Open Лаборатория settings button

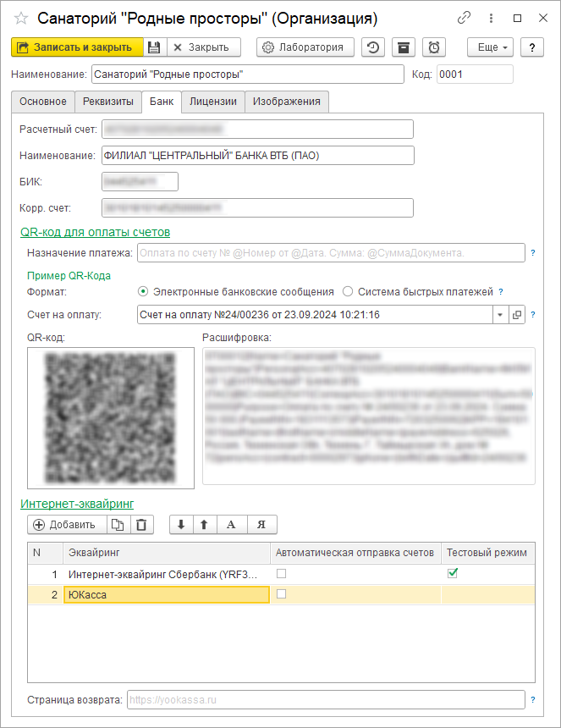(305, 47)
